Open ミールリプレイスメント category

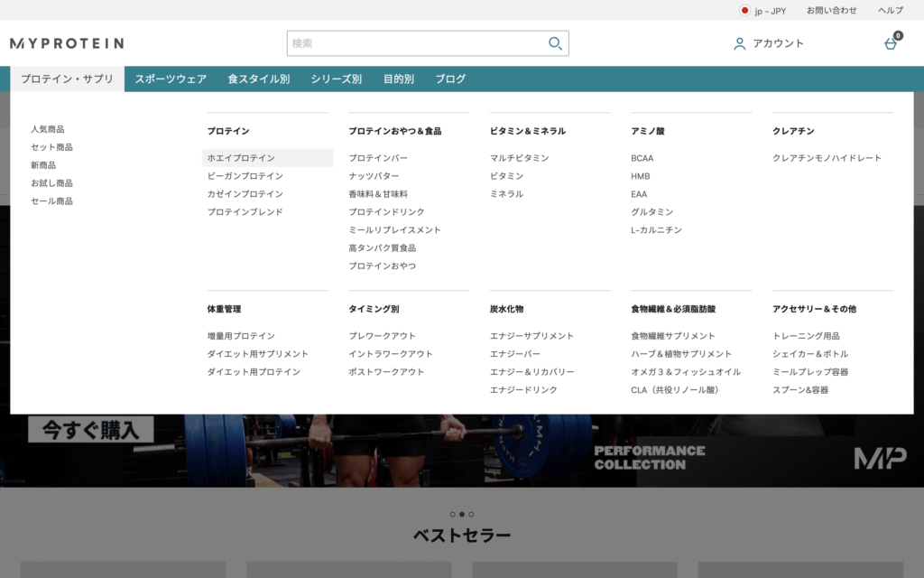pos(395,230)
